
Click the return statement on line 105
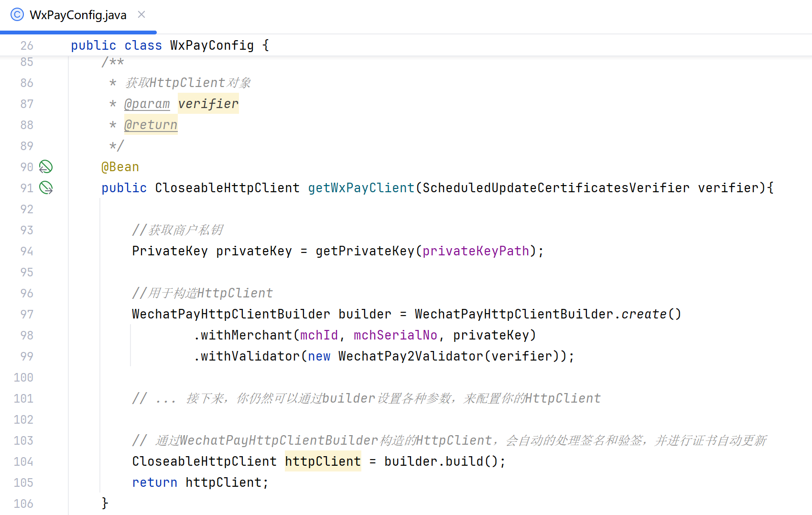(x=154, y=482)
